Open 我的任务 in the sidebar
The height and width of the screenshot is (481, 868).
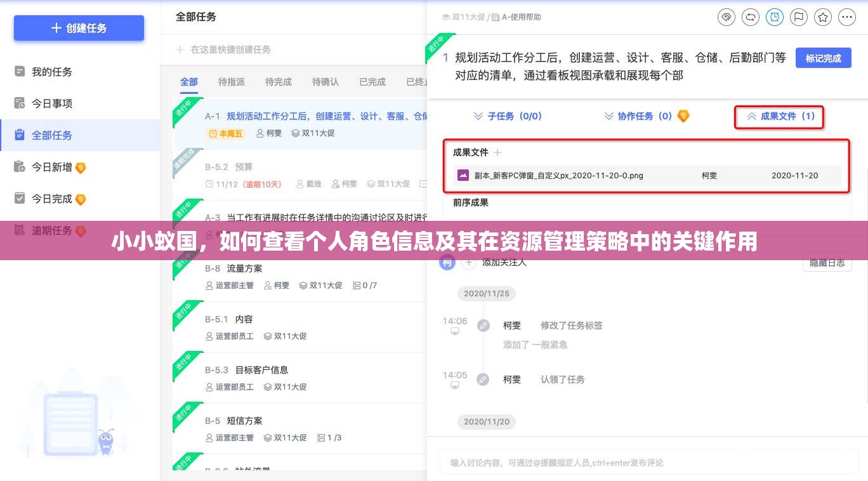[52, 72]
